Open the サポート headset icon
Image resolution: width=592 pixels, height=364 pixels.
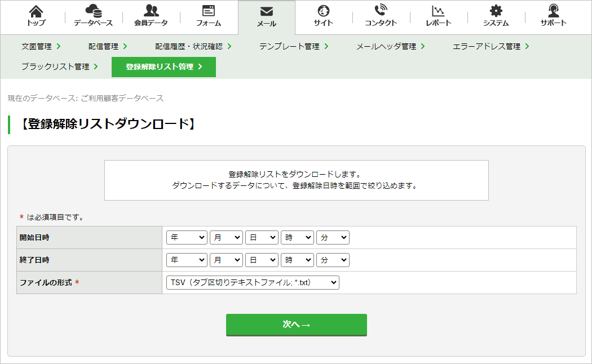click(x=553, y=11)
